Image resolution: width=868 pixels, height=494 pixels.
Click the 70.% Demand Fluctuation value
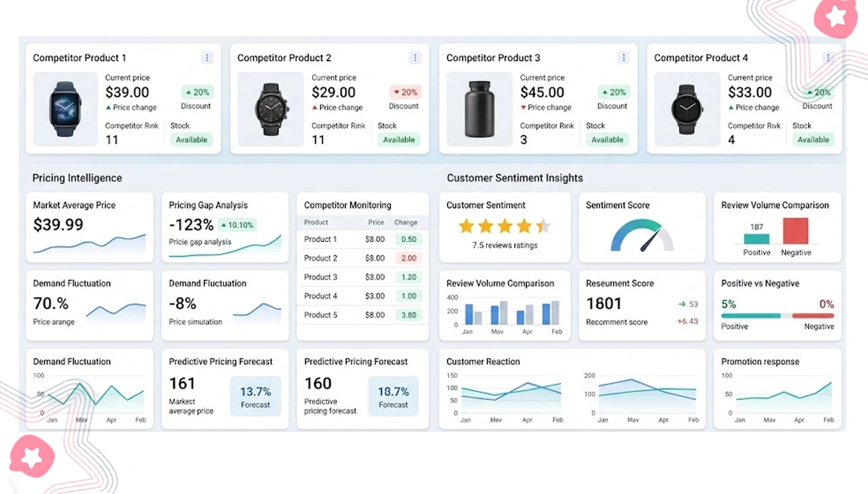point(51,303)
